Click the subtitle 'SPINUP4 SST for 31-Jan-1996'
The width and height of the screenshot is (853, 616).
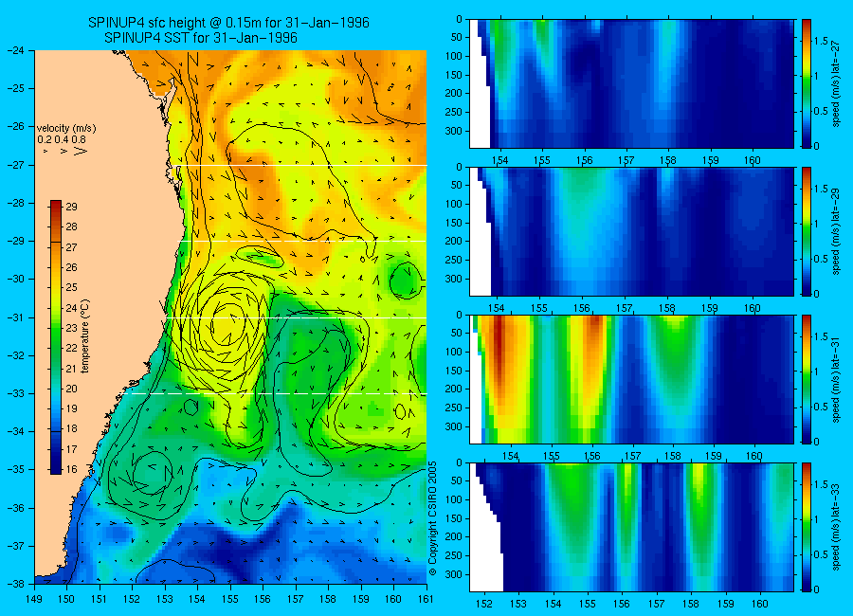[201, 38]
